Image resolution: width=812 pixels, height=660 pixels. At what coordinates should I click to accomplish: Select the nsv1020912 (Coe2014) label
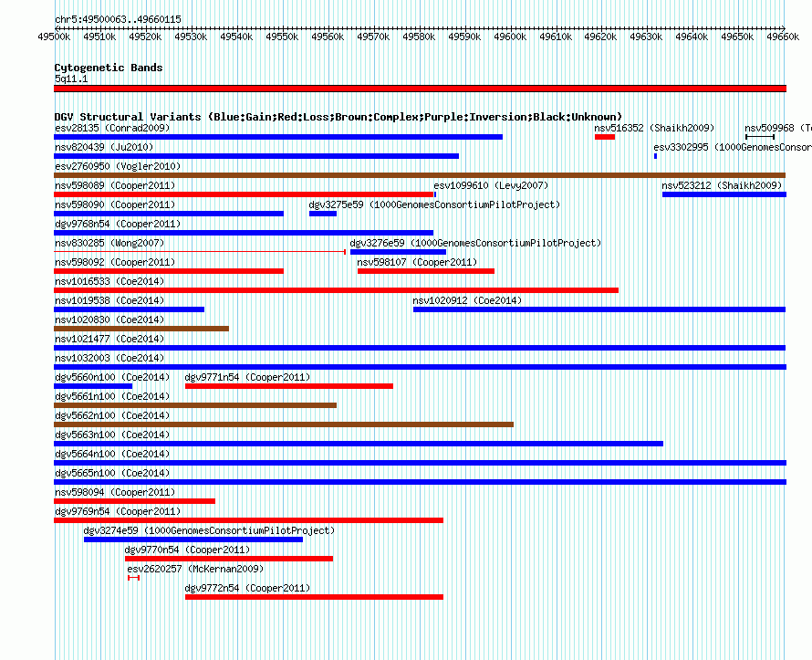coord(467,300)
